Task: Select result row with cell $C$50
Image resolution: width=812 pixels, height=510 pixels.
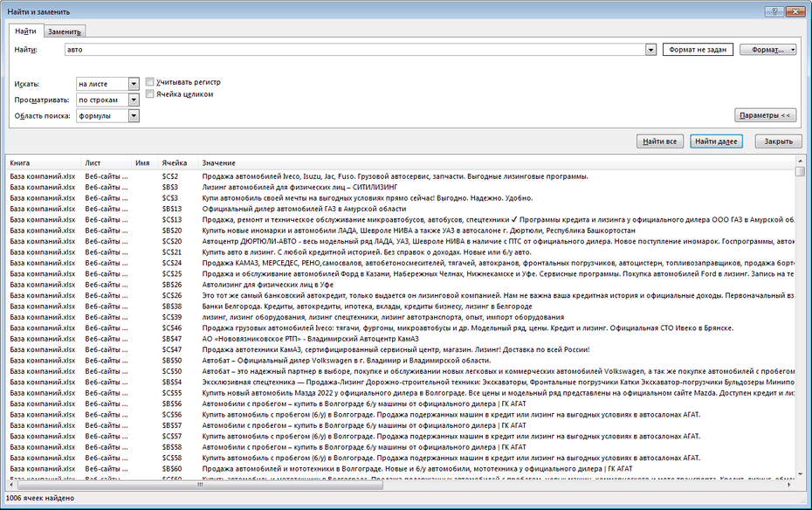Action: 401,372
